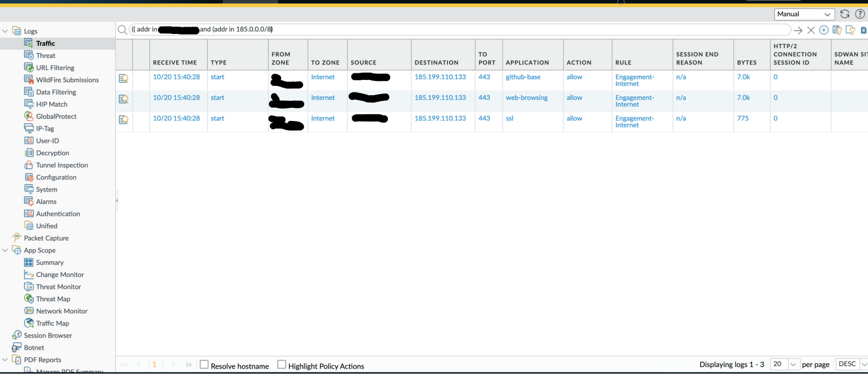Click the Engagement-Internet rule in first row
Image resolution: width=868 pixels, height=378 pixels.
[634, 80]
